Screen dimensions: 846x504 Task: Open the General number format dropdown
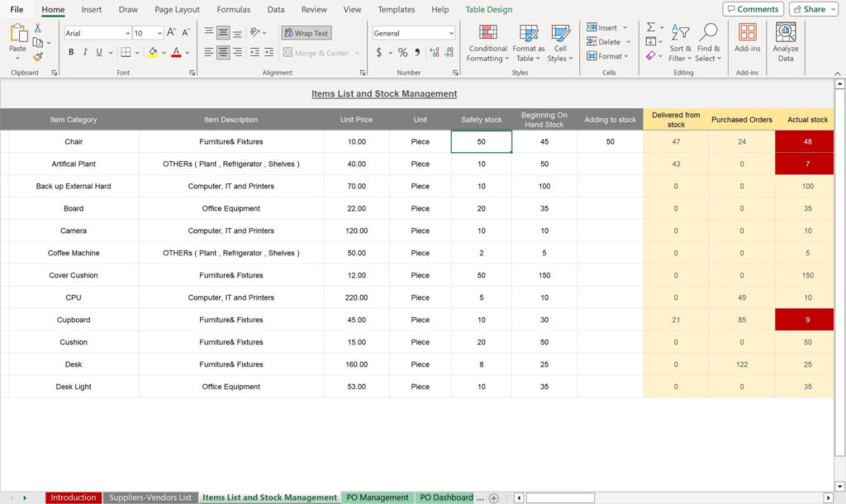pyautogui.click(x=451, y=33)
